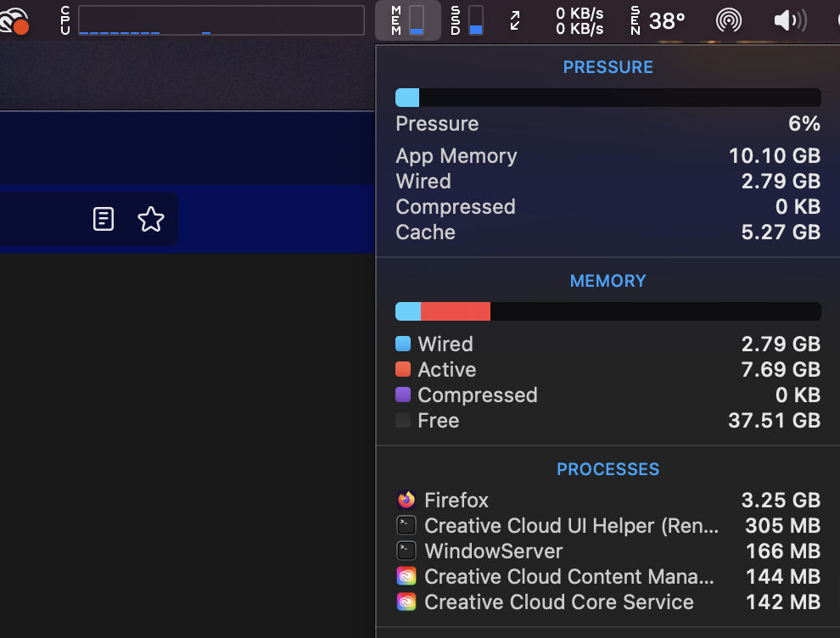Viewport: 840px width, 638px height.
Task: Click the Compressed label in Pressure section
Action: 456,207
